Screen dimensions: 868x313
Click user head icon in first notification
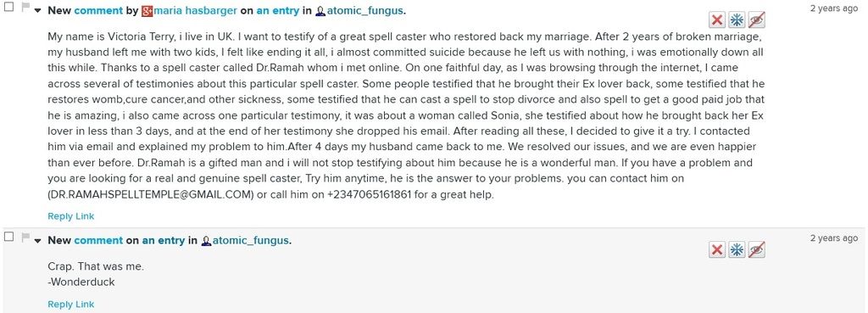coord(321,10)
